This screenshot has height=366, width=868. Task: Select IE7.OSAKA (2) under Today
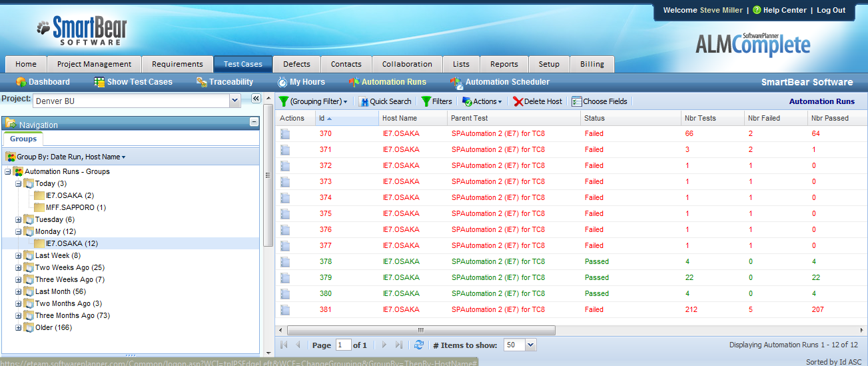pyautogui.click(x=69, y=195)
